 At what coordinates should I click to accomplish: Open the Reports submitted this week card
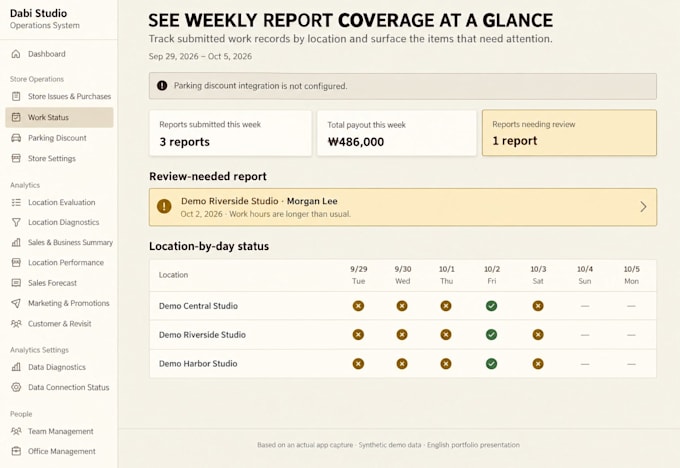pyautogui.click(x=230, y=133)
